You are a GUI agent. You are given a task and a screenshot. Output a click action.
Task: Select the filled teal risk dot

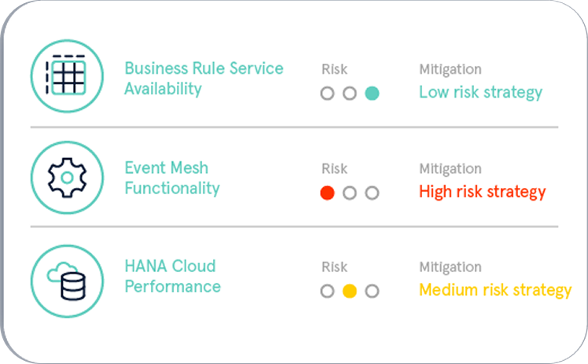click(x=373, y=94)
